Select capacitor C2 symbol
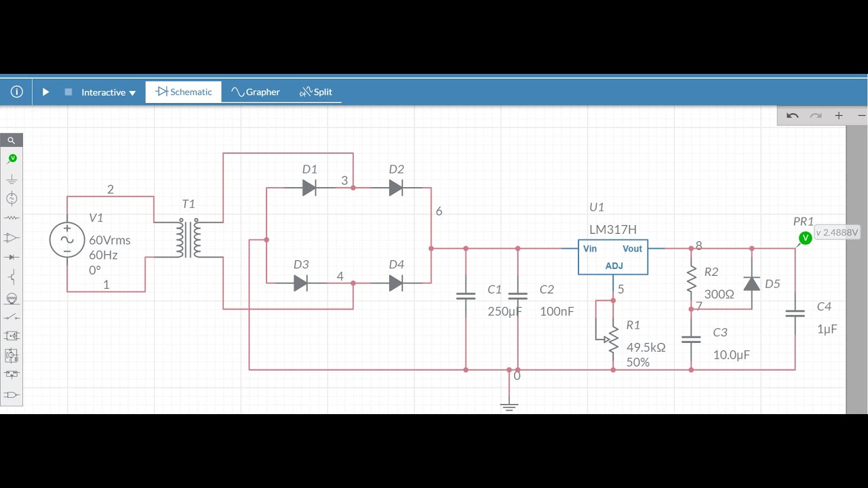Screen dimensions: 868x488 pyautogui.click(x=517, y=296)
